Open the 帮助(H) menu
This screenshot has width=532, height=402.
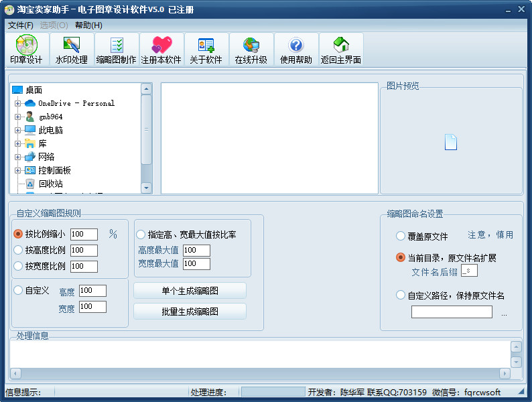88,25
